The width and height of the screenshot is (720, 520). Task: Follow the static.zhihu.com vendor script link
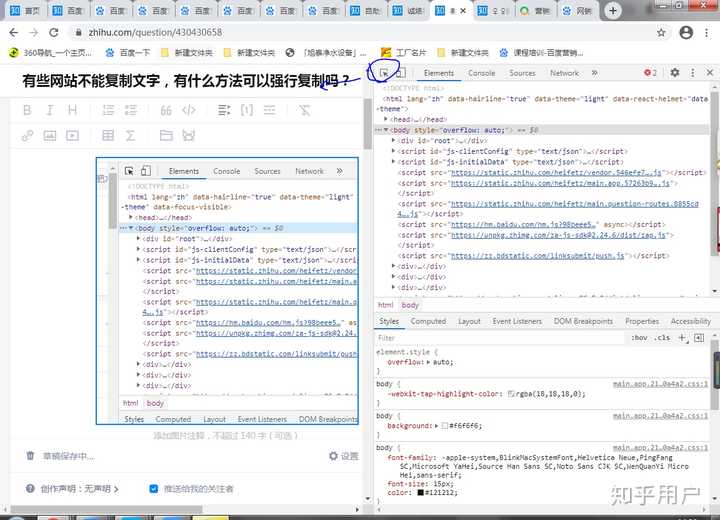pos(557,172)
